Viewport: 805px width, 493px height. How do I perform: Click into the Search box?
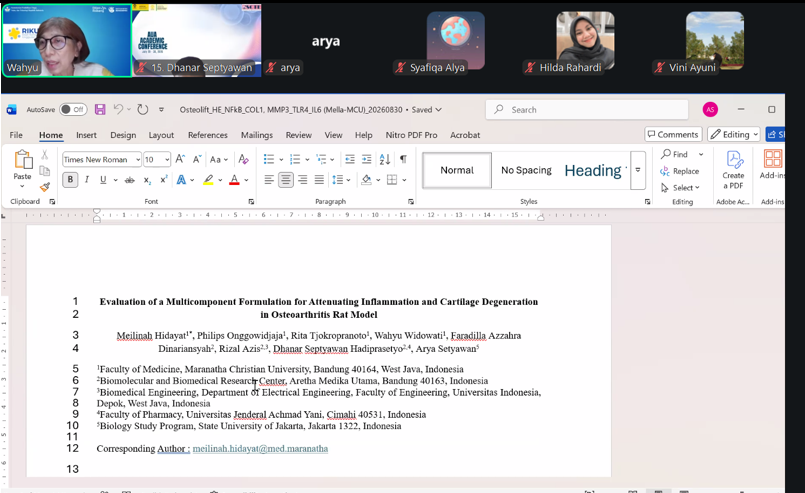[587, 110]
